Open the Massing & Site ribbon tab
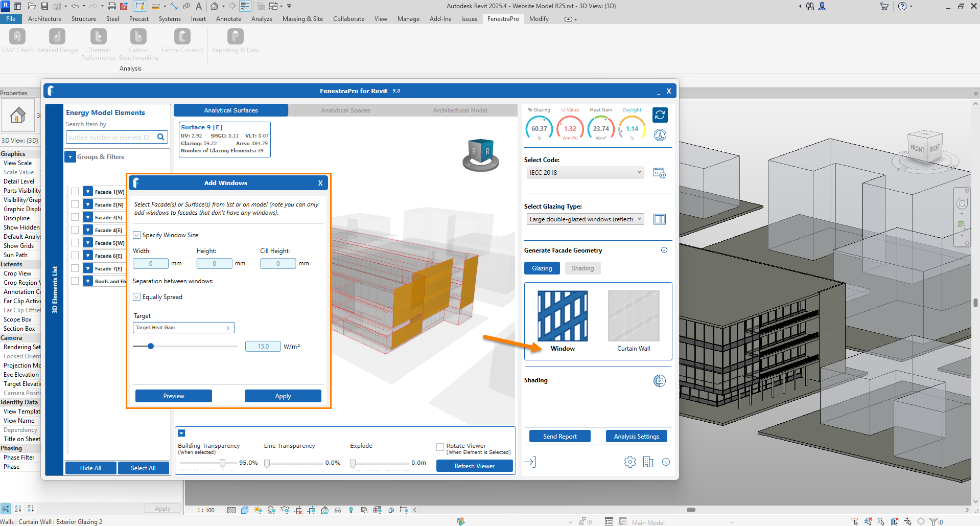This screenshot has height=526, width=980. [302, 19]
